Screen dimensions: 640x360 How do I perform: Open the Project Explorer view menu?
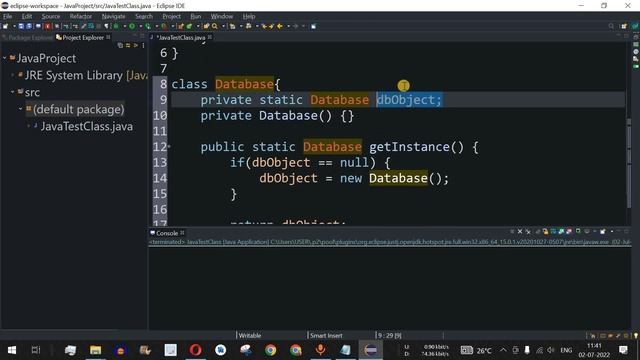[143, 45]
